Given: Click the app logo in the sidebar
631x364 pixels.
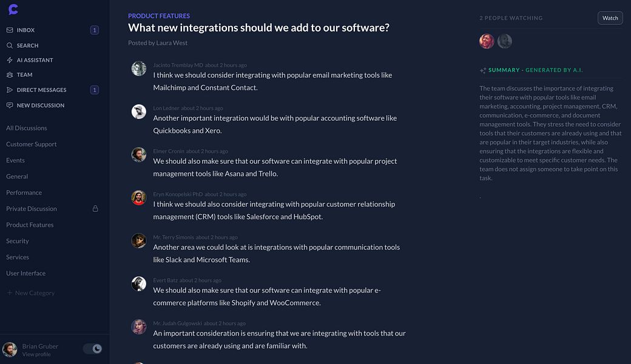Looking at the screenshot, I should (13, 9).
